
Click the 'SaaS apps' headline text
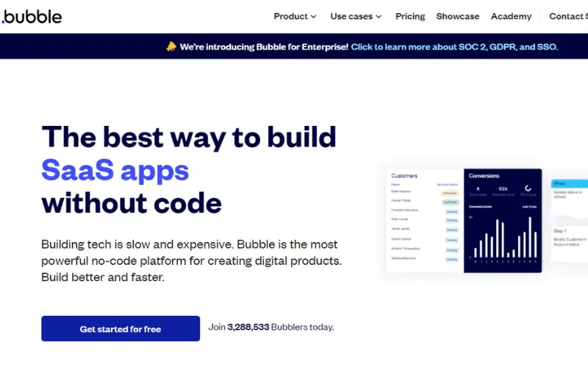(x=115, y=171)
